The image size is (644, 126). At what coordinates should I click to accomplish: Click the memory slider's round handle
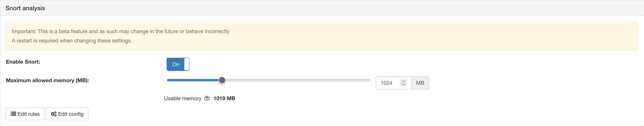click(x=222, y=80)
